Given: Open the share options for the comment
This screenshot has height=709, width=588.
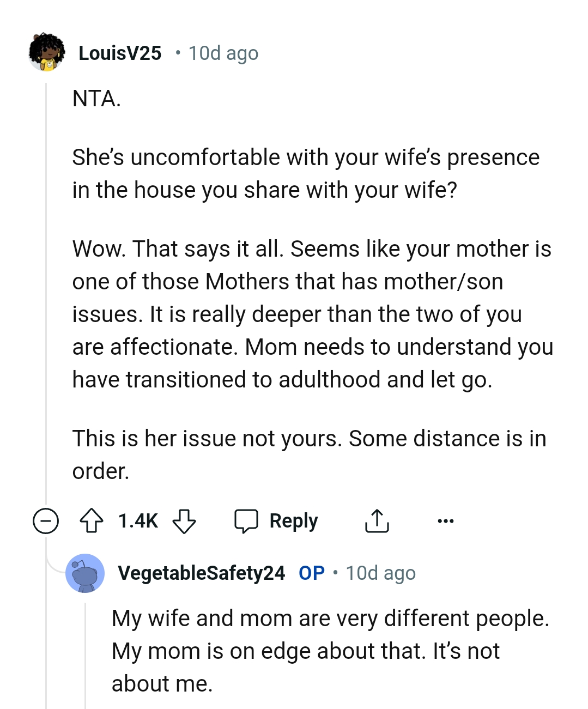Looking at the screenshot, I should click(377, 520).
